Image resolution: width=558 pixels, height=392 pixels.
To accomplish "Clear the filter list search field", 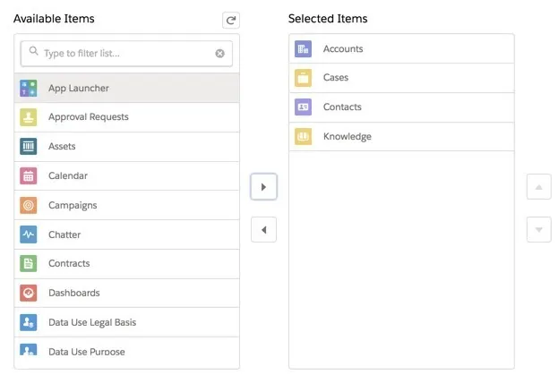I will [219, 54].
